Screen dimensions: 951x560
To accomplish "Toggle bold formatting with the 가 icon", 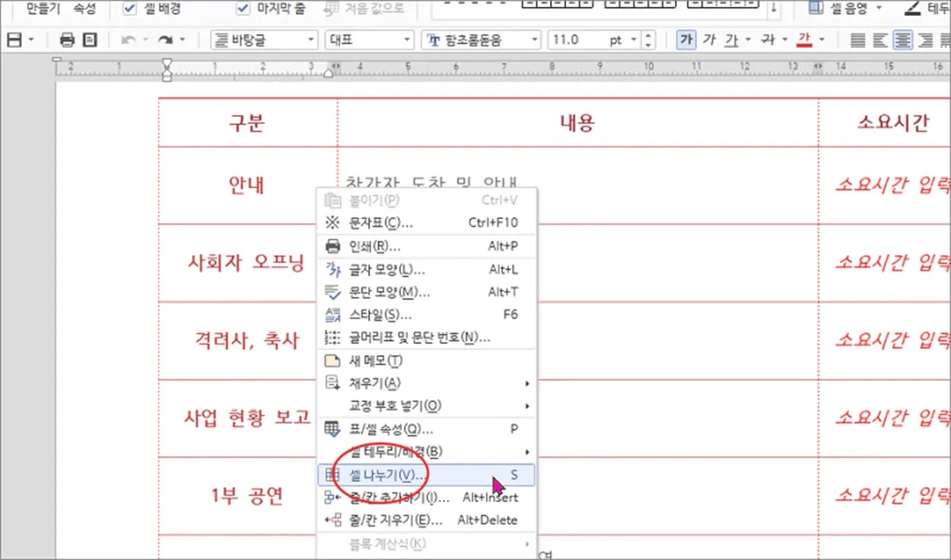I will [686, 40].
